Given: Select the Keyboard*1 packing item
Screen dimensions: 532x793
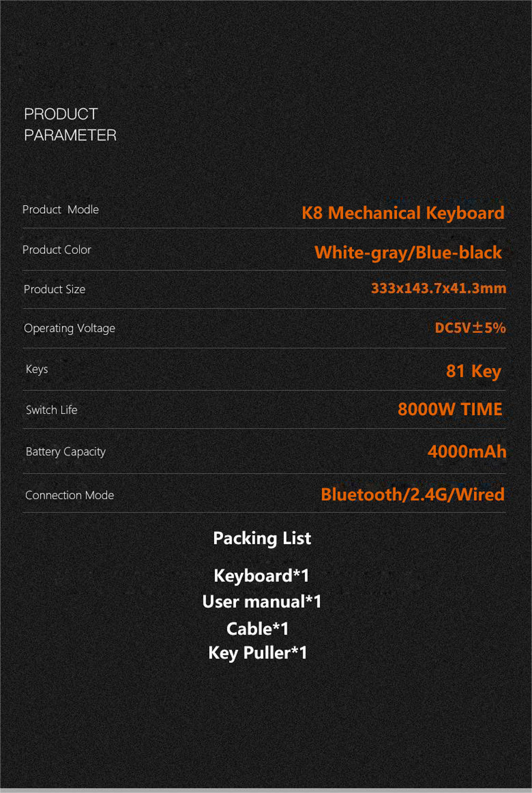Looking at the screenshot, I should [261, 575].
